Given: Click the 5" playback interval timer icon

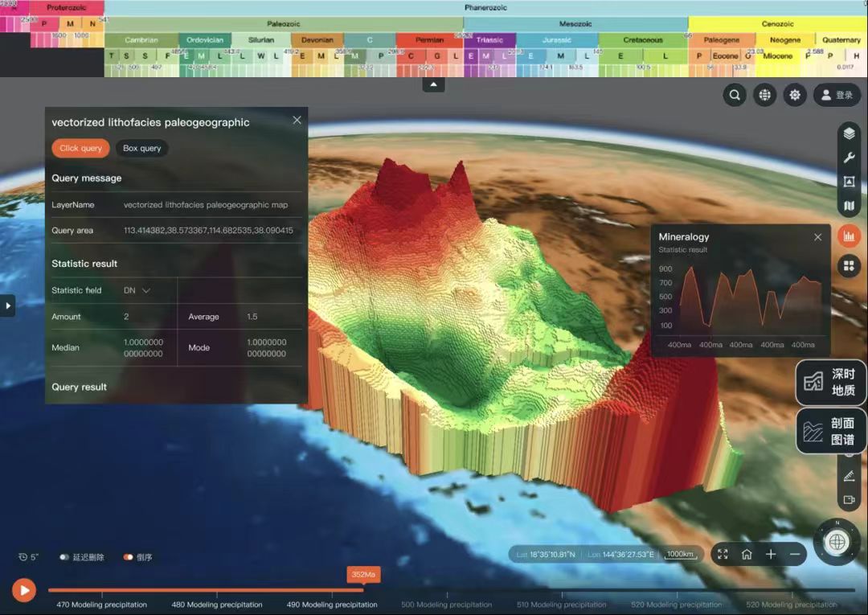Looking at the screenshot, I should click(x=28, y=557).
